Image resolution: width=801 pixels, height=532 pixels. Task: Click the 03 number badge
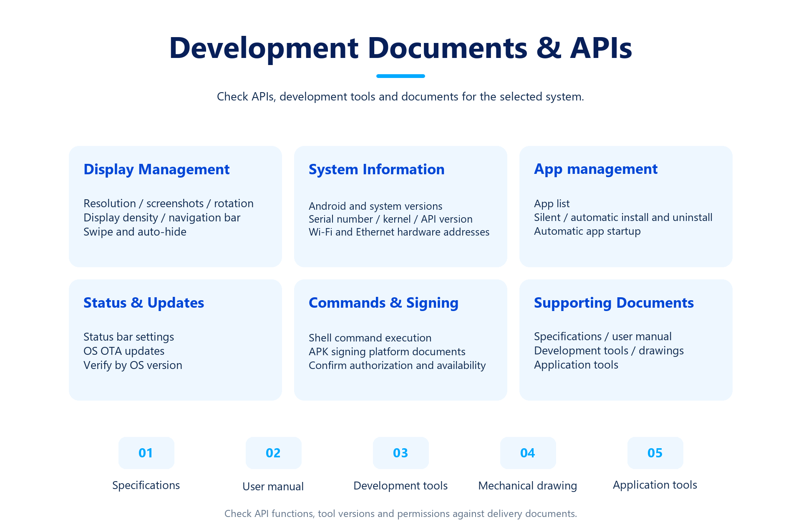(400, 453)
